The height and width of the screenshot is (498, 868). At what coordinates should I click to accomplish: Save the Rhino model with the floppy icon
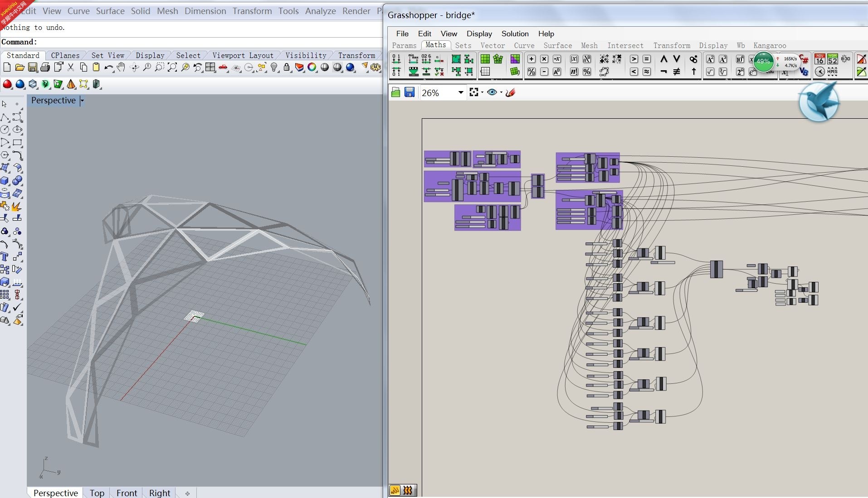pyautogui.click(x=33, y=68)
